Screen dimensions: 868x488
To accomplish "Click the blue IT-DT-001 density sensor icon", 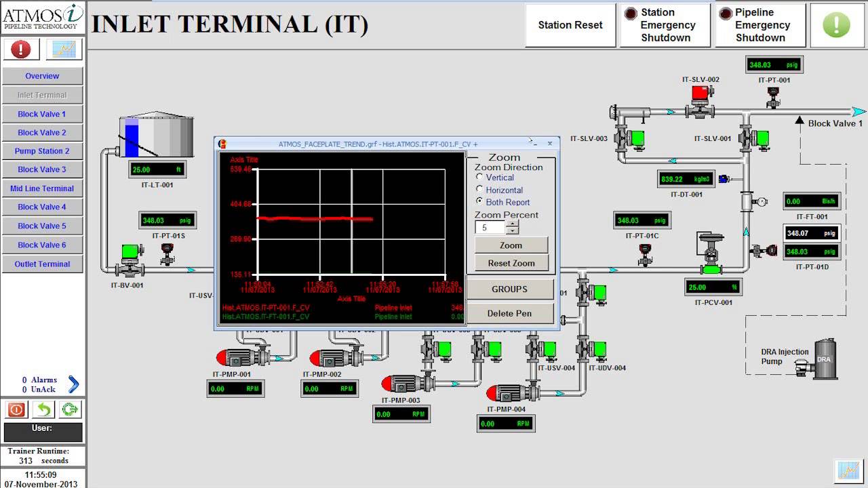I will (x=724, y=178).
